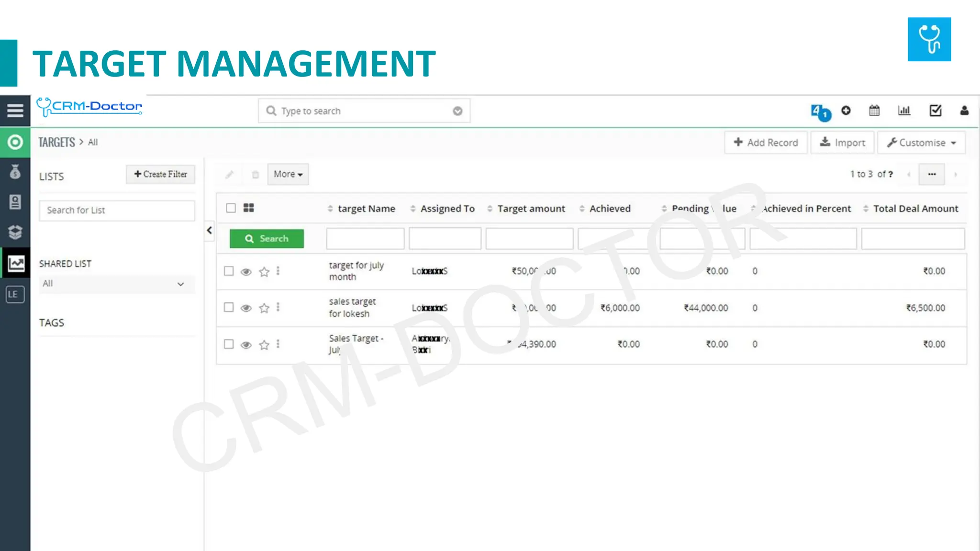Open the money bag sidebar icon
Screen dimensions: 980x551
[15, 171]
